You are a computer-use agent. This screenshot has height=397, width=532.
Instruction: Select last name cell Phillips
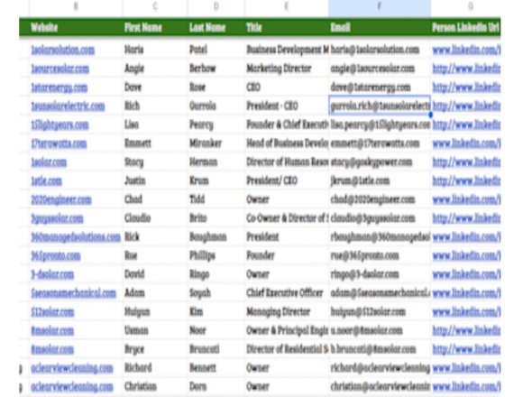click(x=216, y=255)
